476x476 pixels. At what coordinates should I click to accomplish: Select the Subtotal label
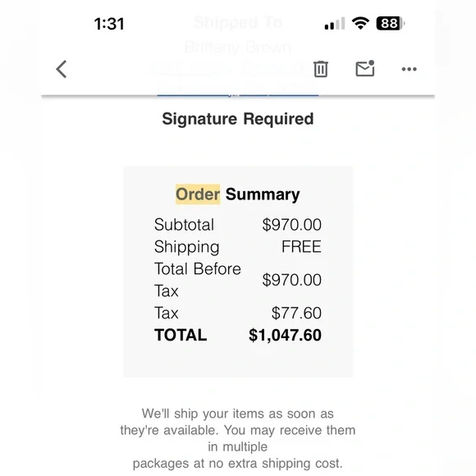pyautogui.click(x=184, y=225)
